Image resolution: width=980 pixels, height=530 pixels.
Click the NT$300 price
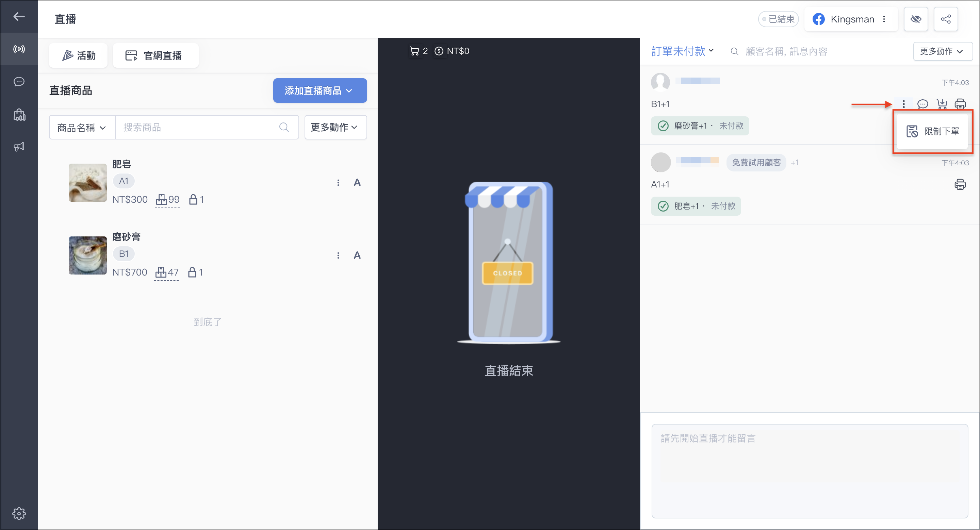point(130,200)
